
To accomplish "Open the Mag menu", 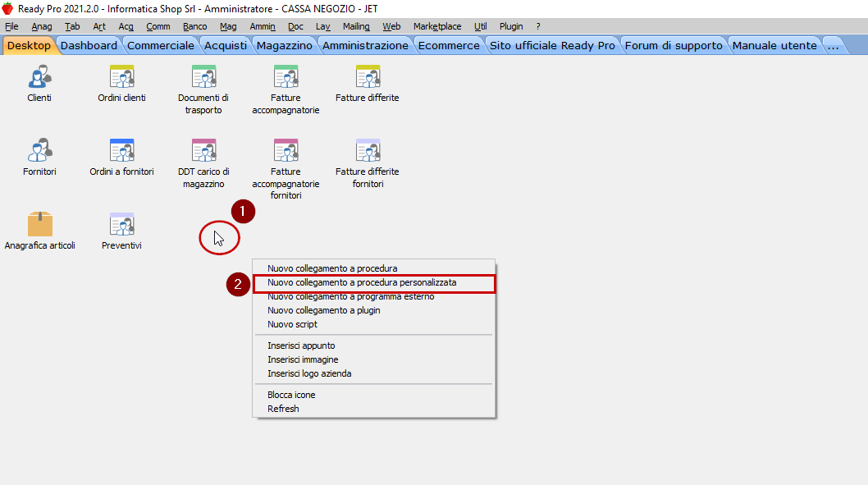I will point(228,26).
